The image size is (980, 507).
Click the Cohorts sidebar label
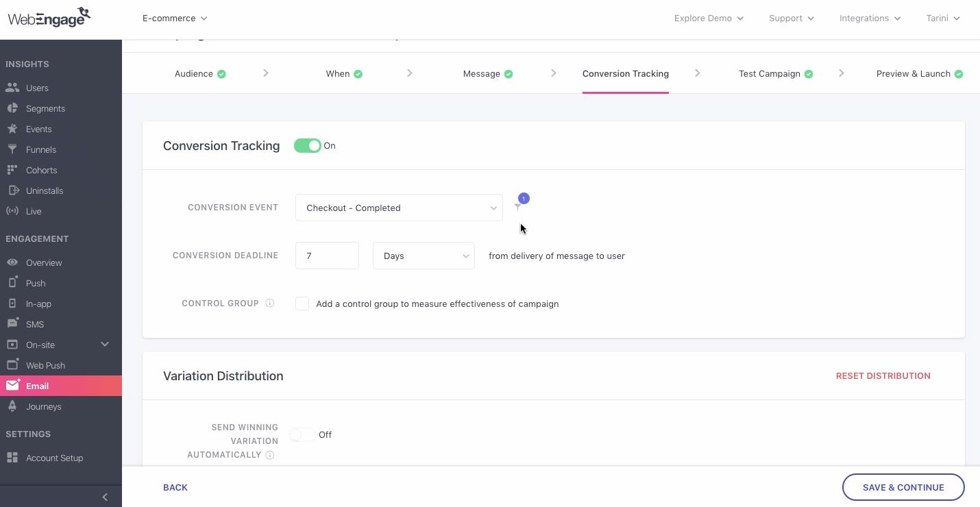pyautogui.click(x=42, y=170)
